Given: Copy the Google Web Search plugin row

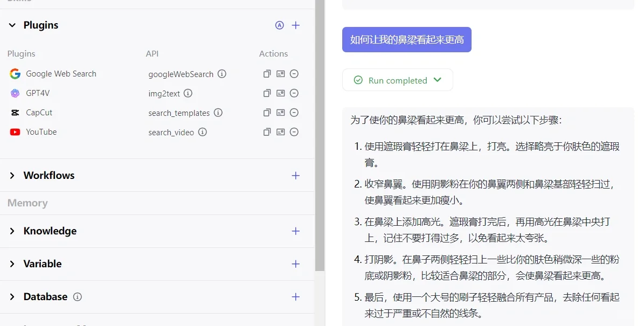Looking at the screenshot, I should [267, 74].
